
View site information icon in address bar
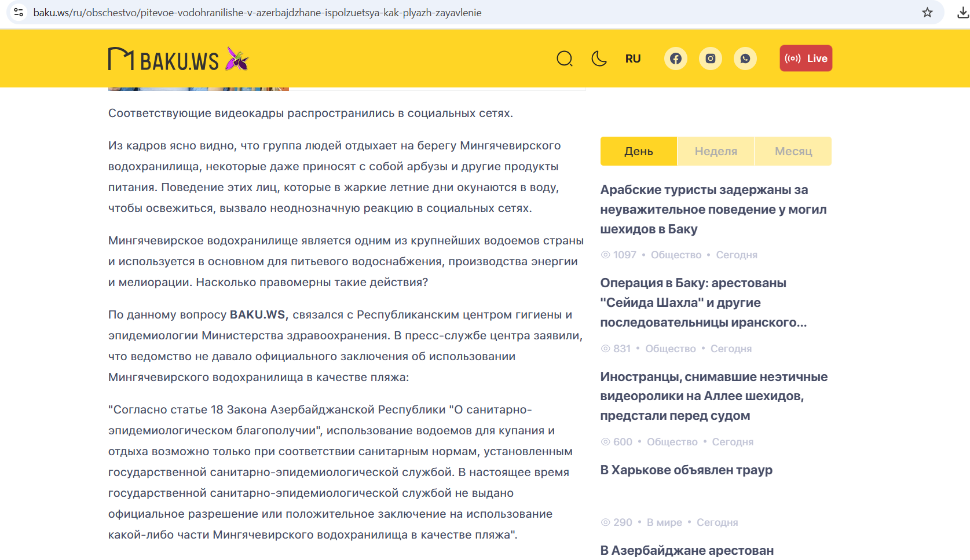[19, 12]
